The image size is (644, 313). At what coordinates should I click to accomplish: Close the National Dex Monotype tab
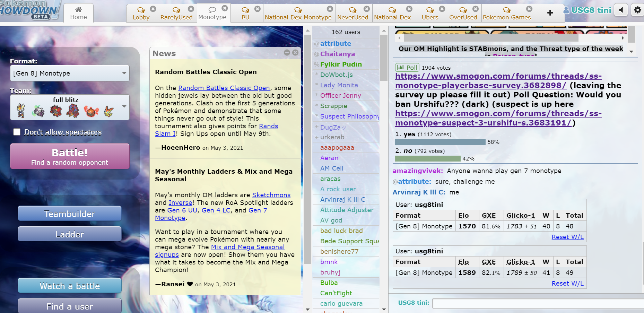tap(330, 9)
